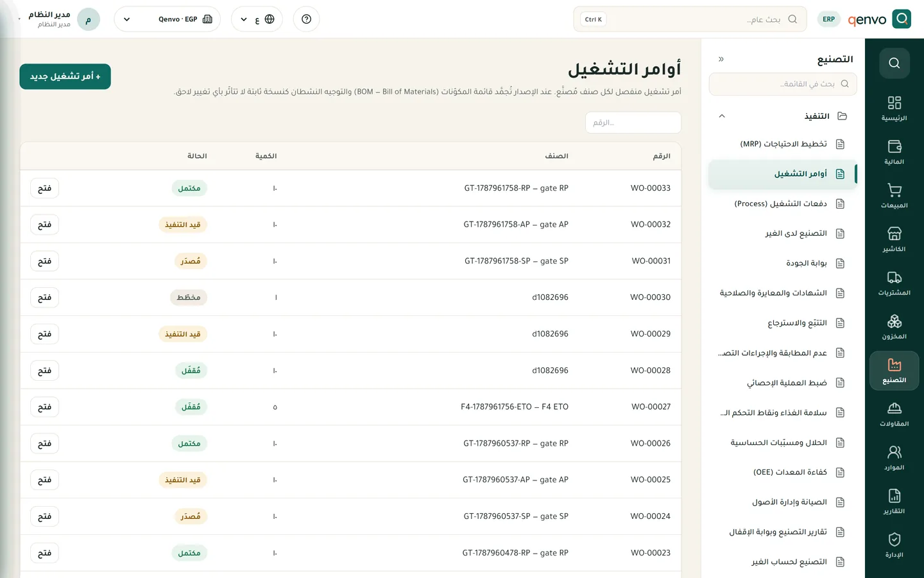The height and width of the screenshot is (578, 924).
Task: Open work order WO-00023 with فتح button
Action: [x=44, y=553]
